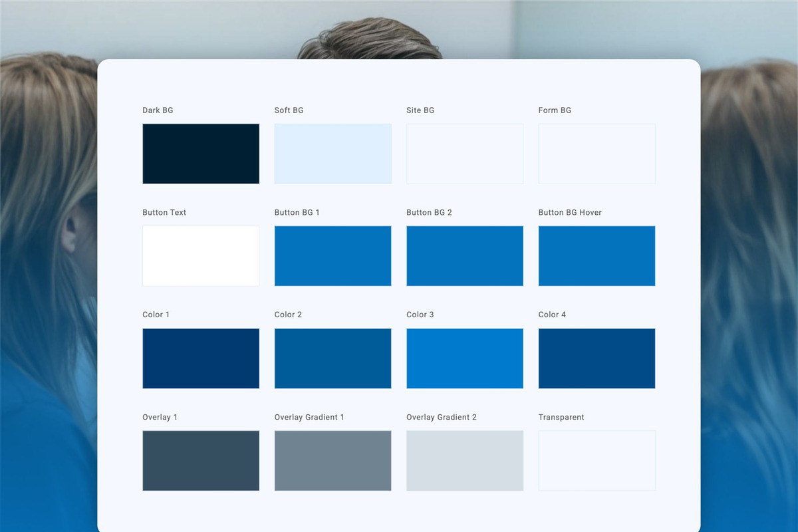Click the "Color 2" label text

(x=289, y=315)
